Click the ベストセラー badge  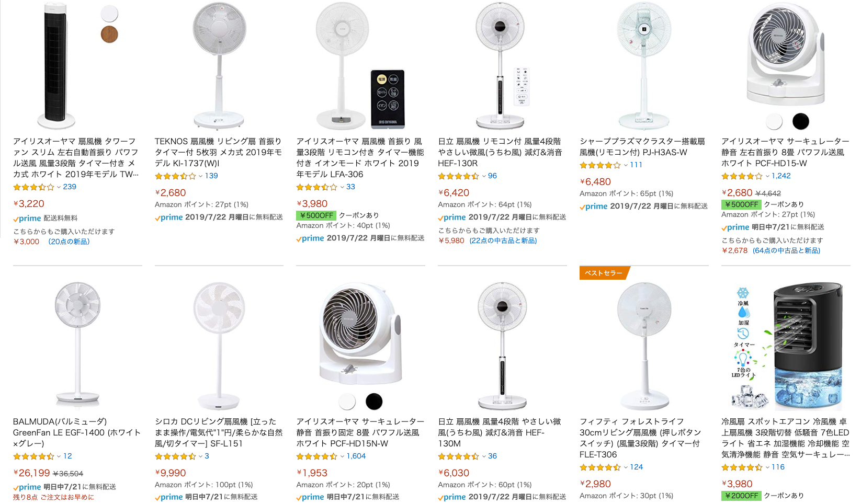[604, 273]
